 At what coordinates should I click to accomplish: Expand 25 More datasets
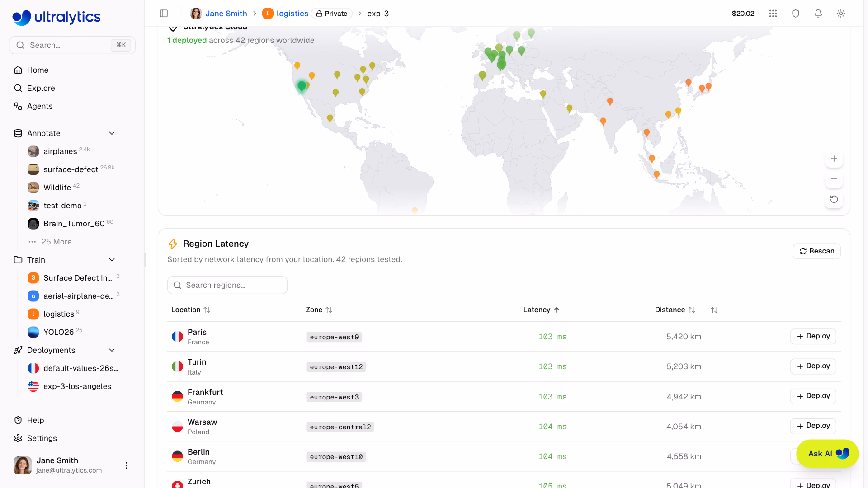[56, 242]
